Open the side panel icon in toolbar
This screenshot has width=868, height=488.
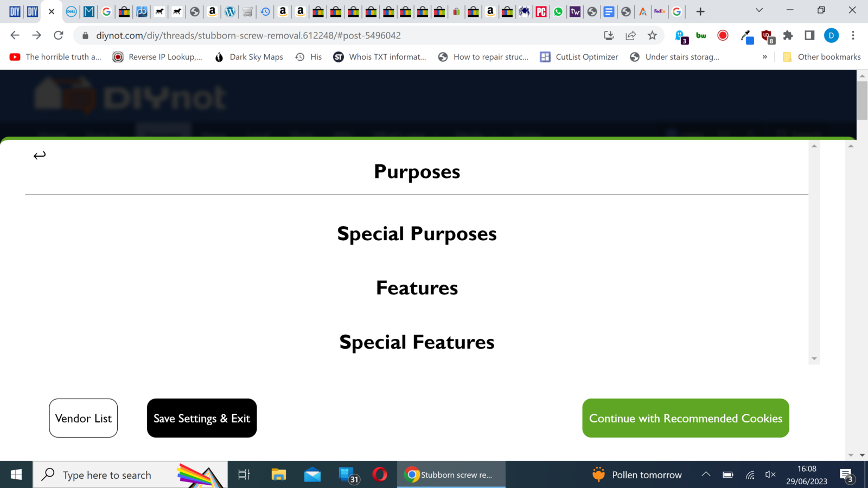coord(809,35)
